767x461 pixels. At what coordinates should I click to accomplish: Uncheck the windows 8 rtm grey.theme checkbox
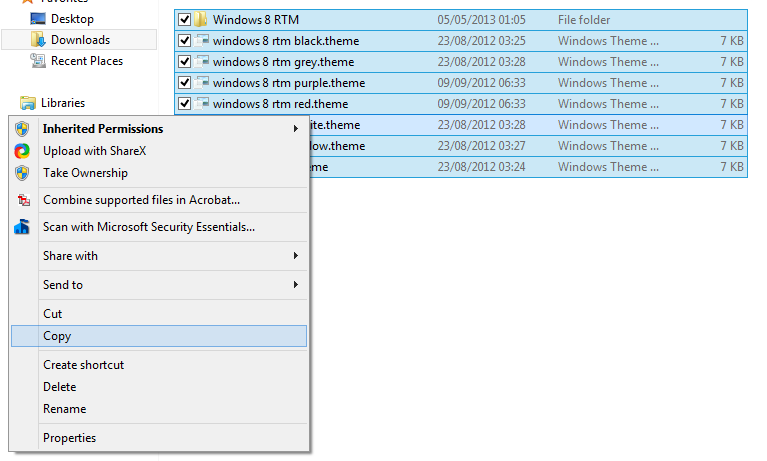tap(184, 62)
